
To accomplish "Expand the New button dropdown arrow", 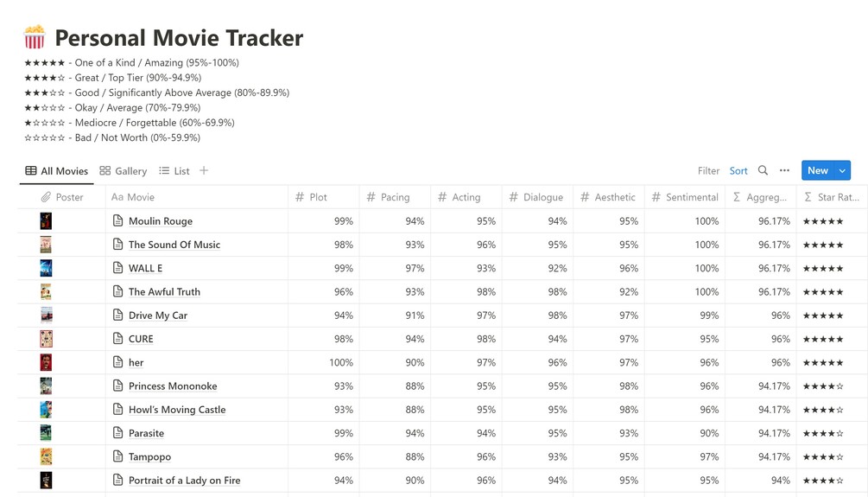I will (x=842, y=171).
